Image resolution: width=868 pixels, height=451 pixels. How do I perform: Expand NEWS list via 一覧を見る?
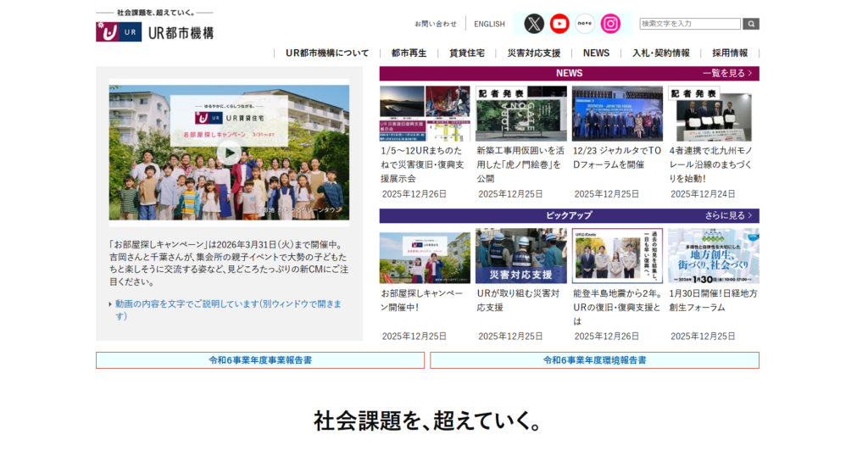(726, 74)
